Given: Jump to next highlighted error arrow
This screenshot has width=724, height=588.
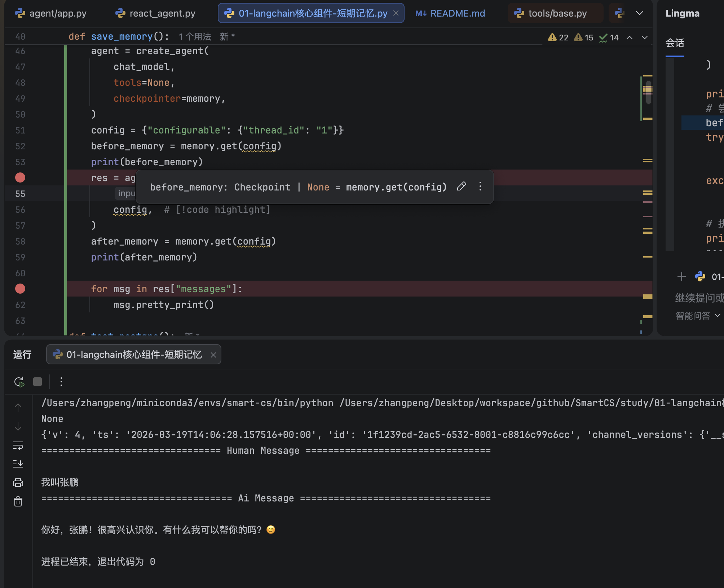Looking at the screenshot, I should (645, 38).
